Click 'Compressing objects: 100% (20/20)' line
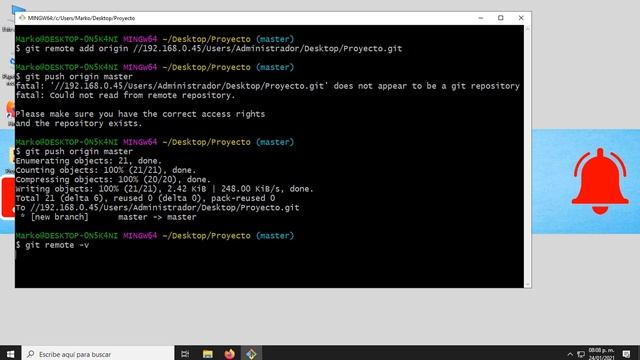Viewport: 640px width, 360px height. [x=113, y=180]
